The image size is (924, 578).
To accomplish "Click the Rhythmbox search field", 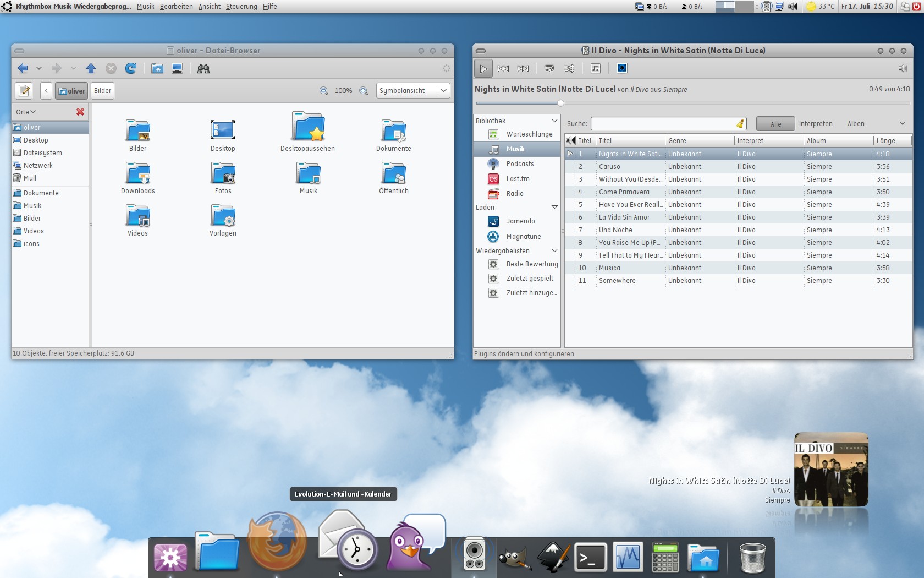I will click(x=668, y=124).
